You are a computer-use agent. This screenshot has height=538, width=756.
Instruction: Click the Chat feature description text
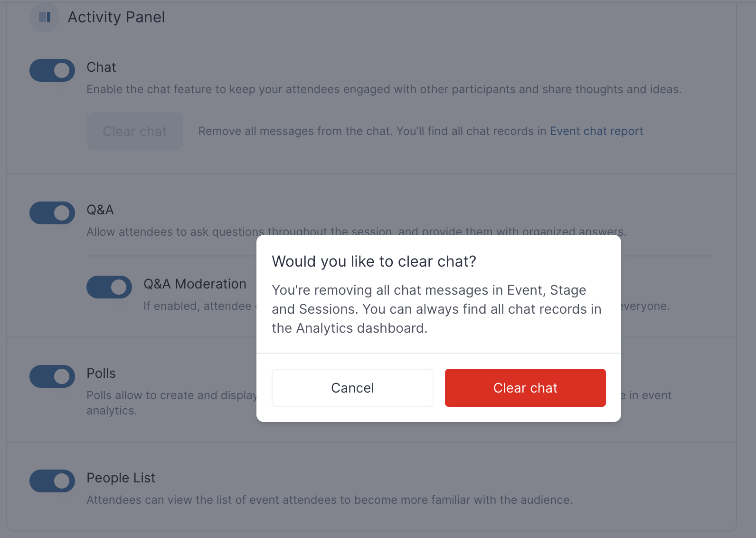point(384,89)
